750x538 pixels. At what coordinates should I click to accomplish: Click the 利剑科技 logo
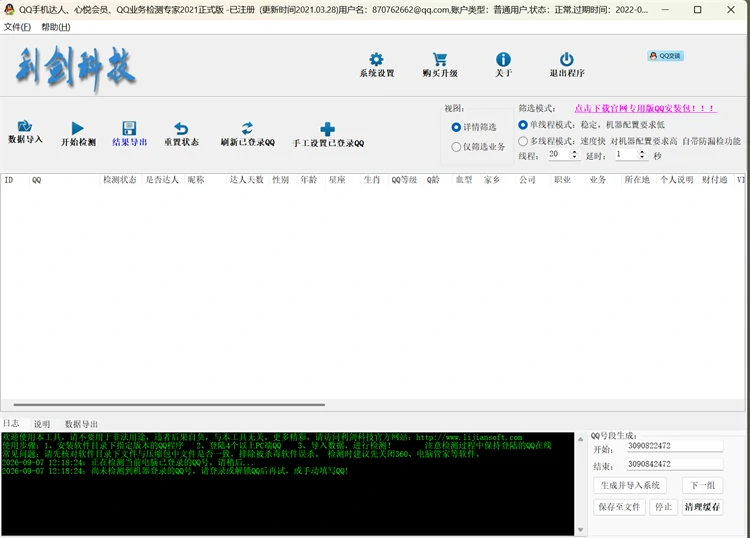(76, 67)
